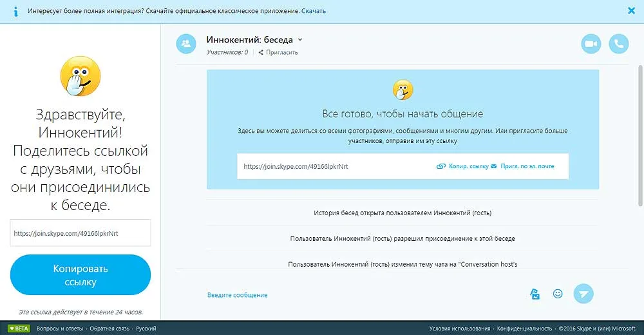Image resolution: width=644 pixels, height=335 pixels.
Task: Click Участников: 0 participants count
Action: coord(227,53)
